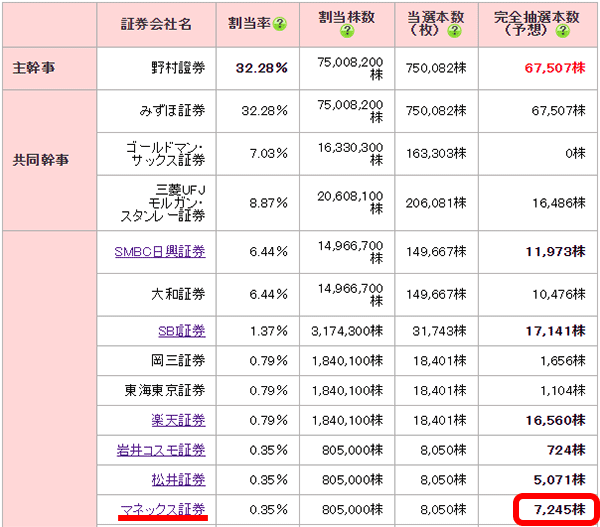600x527 pixels.
Task: Select the 8.87% allocation rate
Action: 269,203
